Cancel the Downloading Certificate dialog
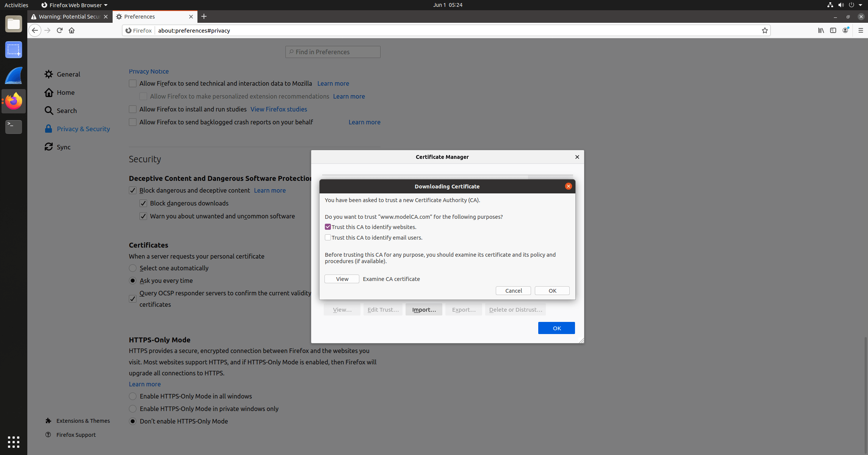Screen dimensions: 868x455 513,291
